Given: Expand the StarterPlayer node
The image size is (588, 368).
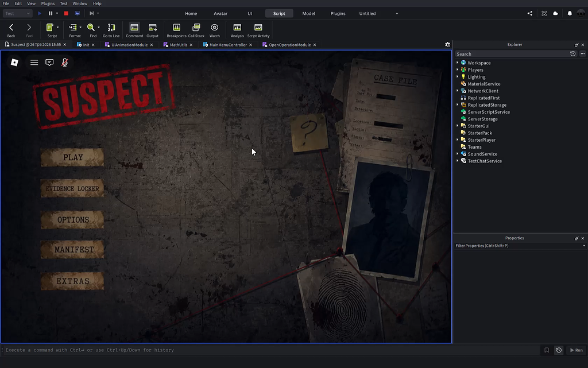Looking at the screenshot, I should tap(457, 140).
